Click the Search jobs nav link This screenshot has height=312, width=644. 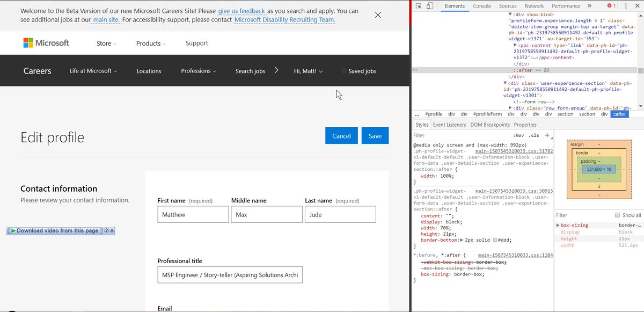click(250, 71)
